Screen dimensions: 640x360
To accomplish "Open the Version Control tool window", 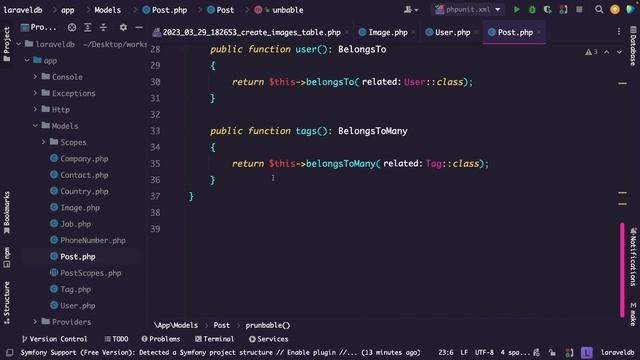I will [54, 339].
